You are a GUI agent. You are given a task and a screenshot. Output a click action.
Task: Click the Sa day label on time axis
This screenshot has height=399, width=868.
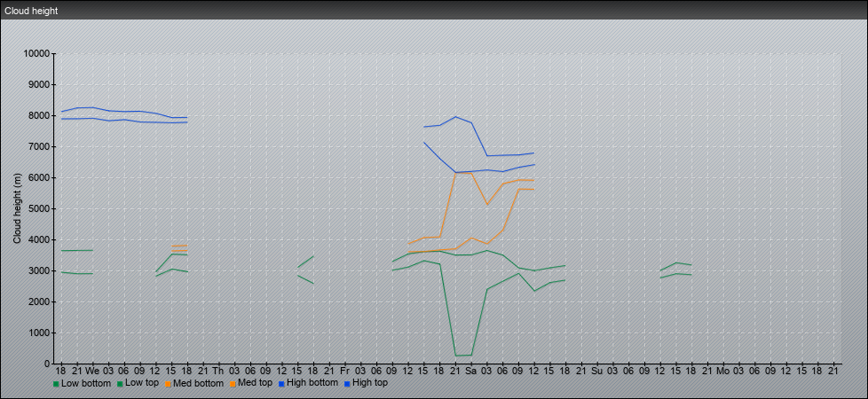click(x=470, y=371)
